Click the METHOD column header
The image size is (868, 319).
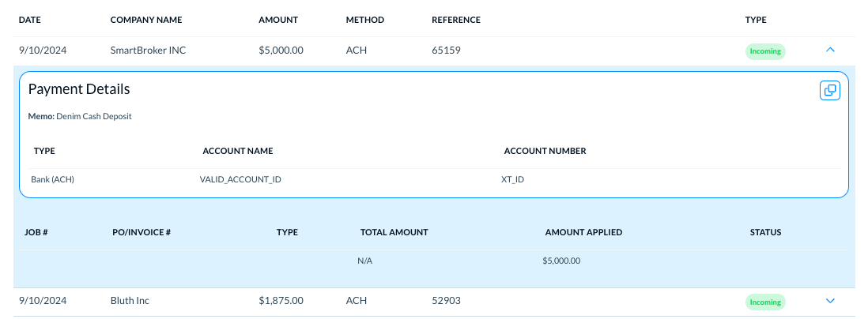click(x=365, y=20)
